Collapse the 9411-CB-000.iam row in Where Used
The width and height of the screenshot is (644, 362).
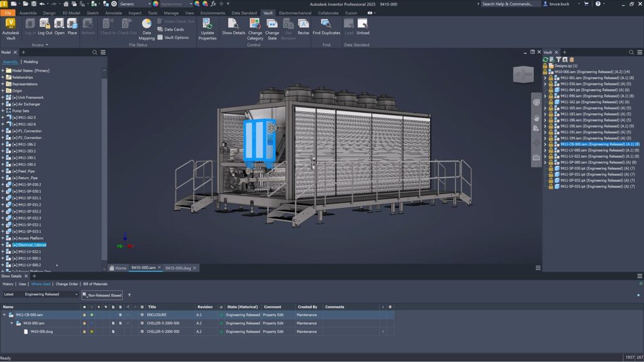coord(4,314)
